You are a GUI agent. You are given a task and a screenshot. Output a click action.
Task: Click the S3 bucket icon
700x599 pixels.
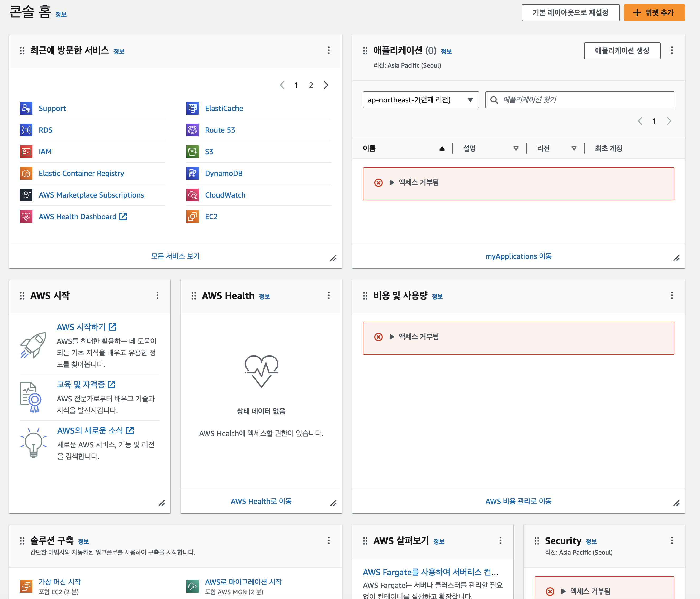[192, 151]
